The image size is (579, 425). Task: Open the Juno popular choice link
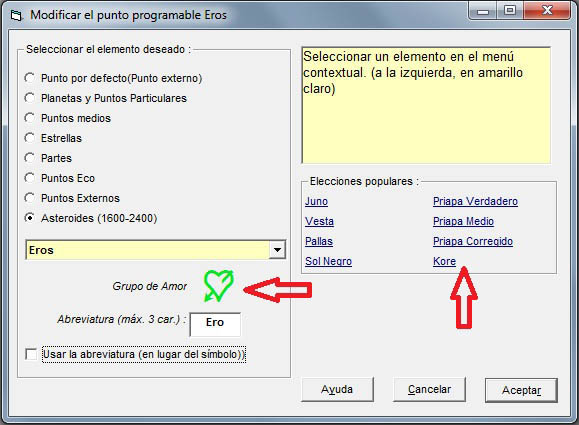[x=316, y=201]
